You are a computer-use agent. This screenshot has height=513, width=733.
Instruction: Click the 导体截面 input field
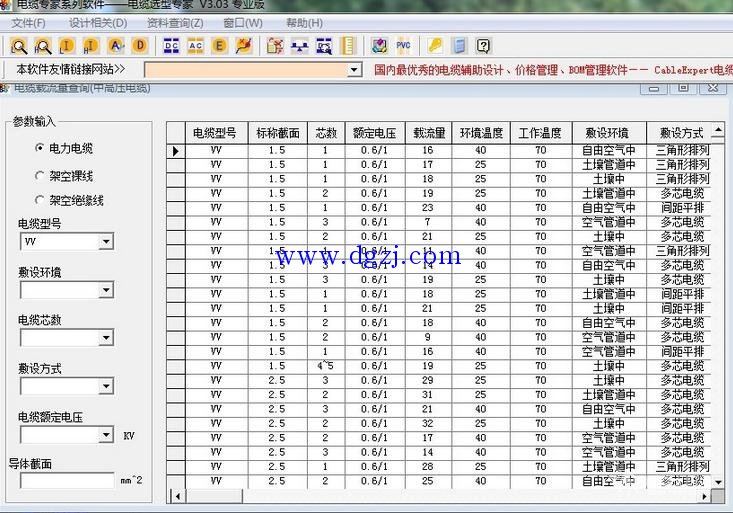pyautogui.click(x=67, y=481)
